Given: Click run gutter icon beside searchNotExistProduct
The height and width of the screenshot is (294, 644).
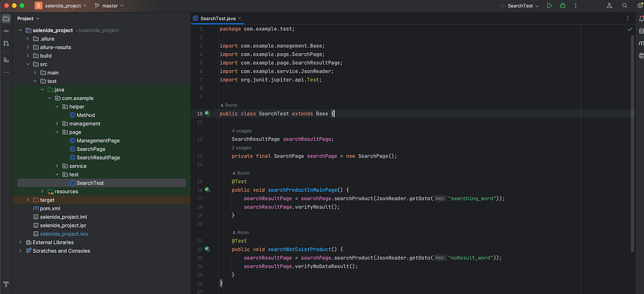Looking at the screenshot, I should pos(207,249).
